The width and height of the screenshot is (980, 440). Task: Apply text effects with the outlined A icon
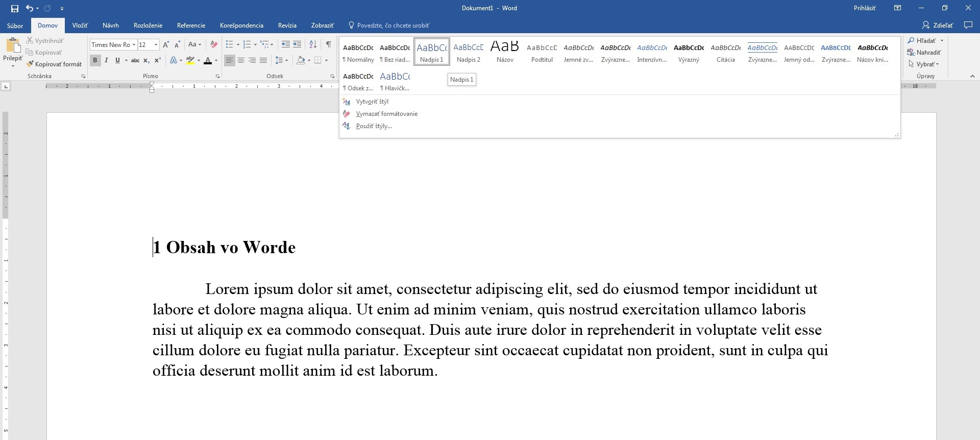click(x=174, y=60)
